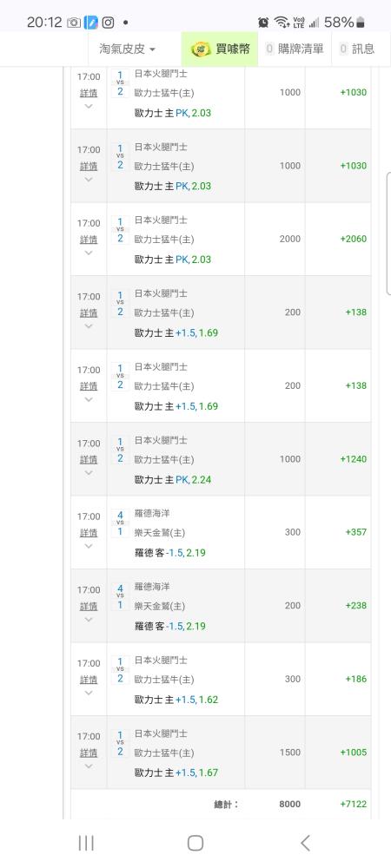Image resolution: width=391 pixels, height=868 pixels.
Task: Open the 購牌清單 tab
Action: click(x=294, y=49)
